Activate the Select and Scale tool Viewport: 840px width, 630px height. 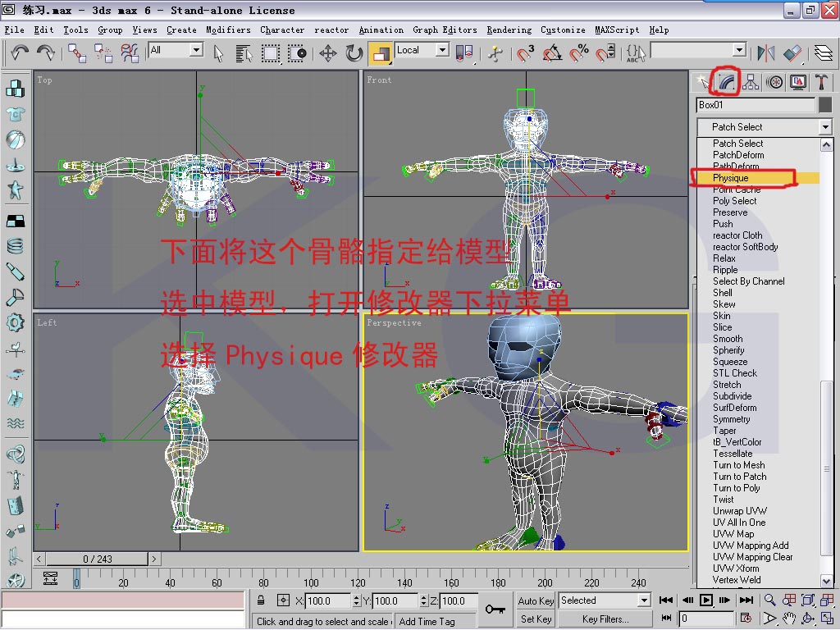tap(380, 53)
